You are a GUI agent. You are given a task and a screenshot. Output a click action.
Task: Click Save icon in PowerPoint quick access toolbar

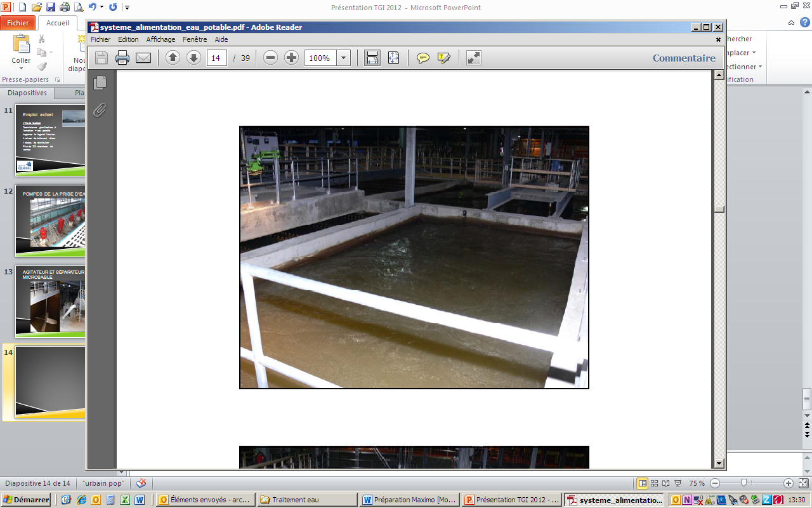50,8
